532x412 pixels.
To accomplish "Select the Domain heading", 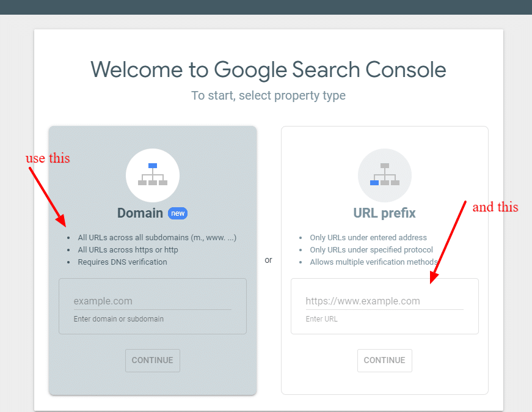I will (140, 213).
